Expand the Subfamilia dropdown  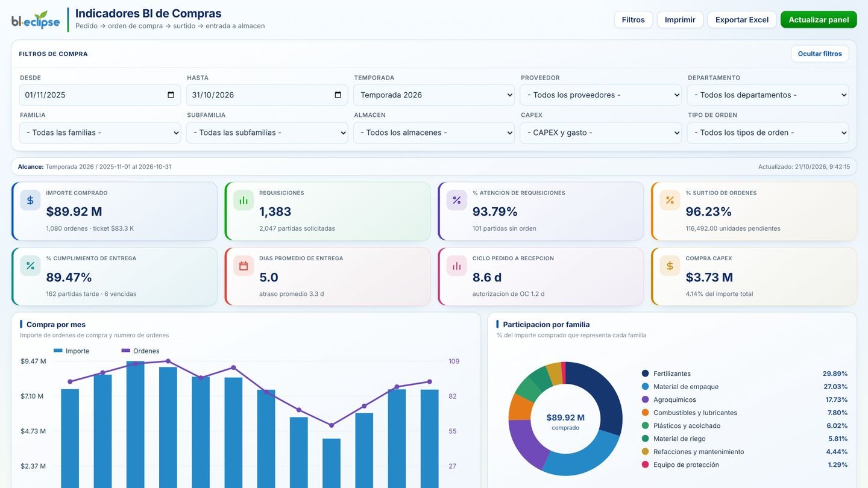click(x=267, y=133)
